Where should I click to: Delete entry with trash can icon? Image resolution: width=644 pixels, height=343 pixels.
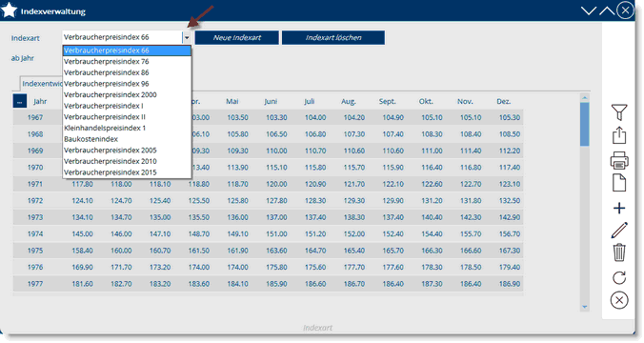(x=619, y=252)
